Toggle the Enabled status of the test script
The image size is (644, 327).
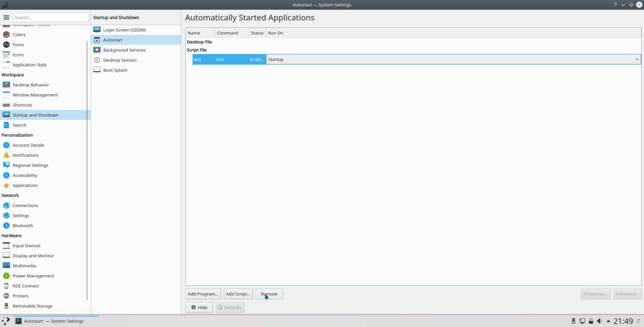[x=257, y=59]
